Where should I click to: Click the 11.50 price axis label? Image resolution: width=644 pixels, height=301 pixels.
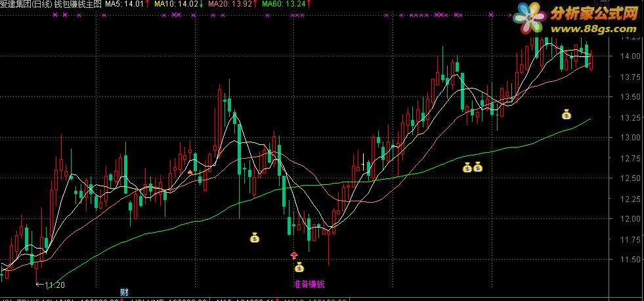click(x=629, y=260)
